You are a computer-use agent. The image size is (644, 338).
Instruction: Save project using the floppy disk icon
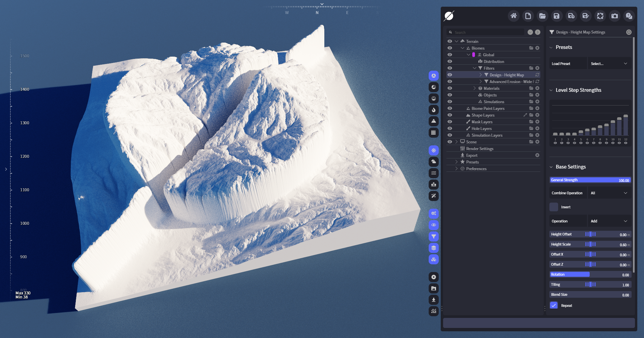(x=556, y=16)
